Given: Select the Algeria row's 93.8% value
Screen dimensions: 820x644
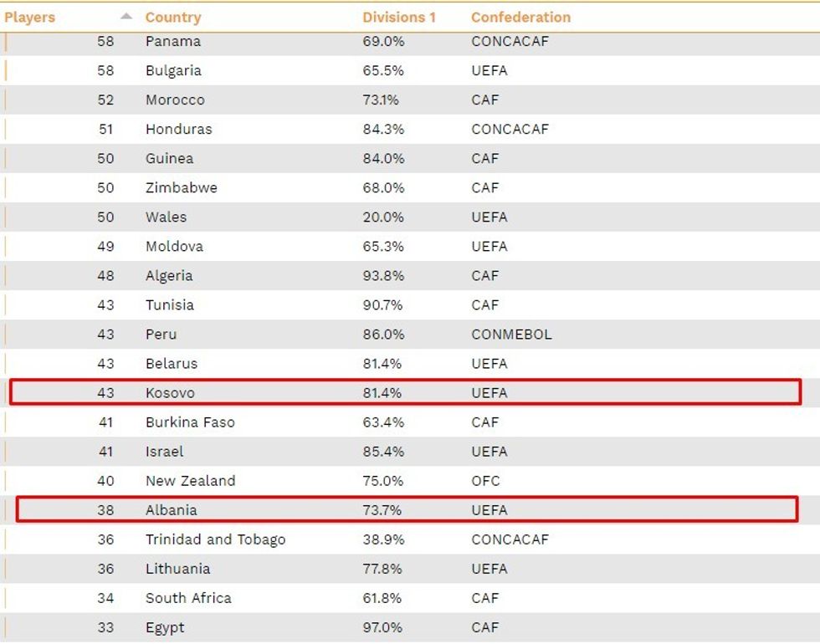Looking at the screenshot, I should (383, 275).
